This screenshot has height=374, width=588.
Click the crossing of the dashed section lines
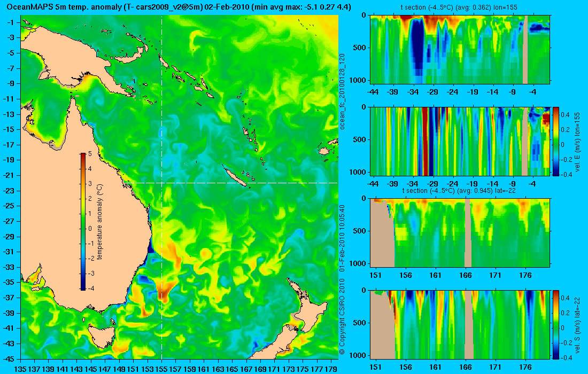(x=161, y=183)
